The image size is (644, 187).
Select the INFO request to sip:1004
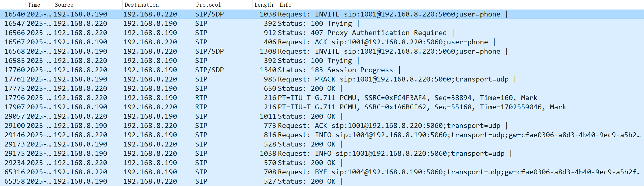point(155,135)
